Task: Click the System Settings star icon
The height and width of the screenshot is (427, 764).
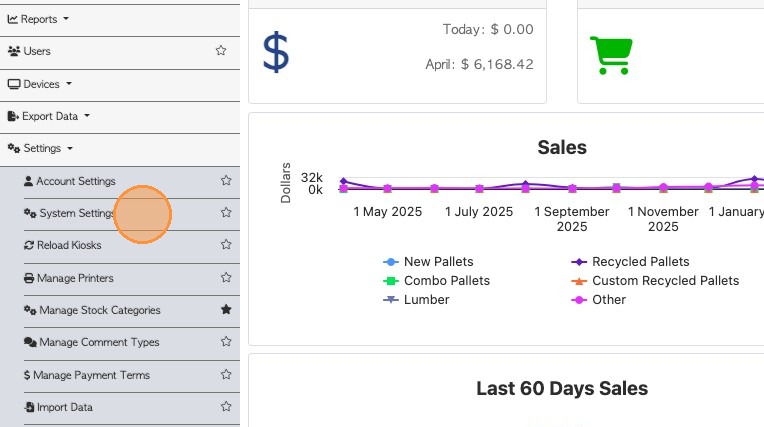Action: (226, 213)
